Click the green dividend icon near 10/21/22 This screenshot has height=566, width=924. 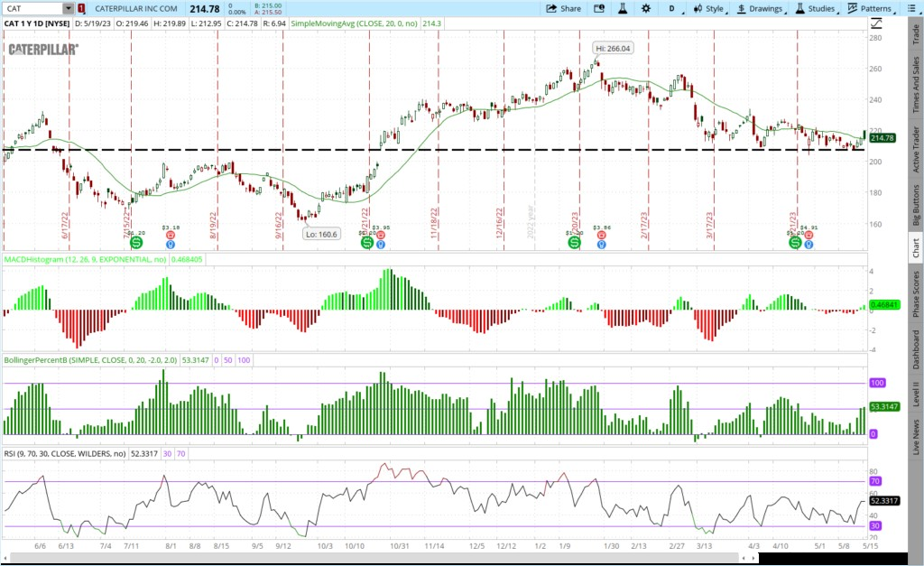(367, 242)
